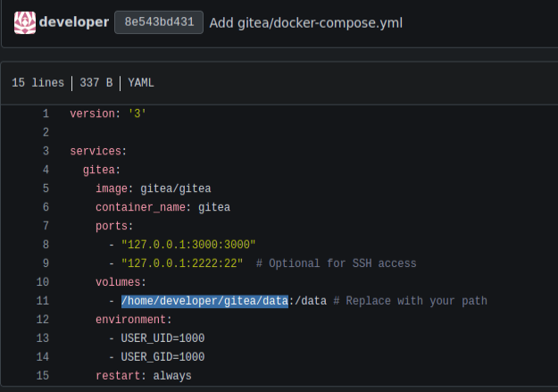Click line number 8 for port 3000
This screenshot has height=392, width=558.
coord(45,245)
